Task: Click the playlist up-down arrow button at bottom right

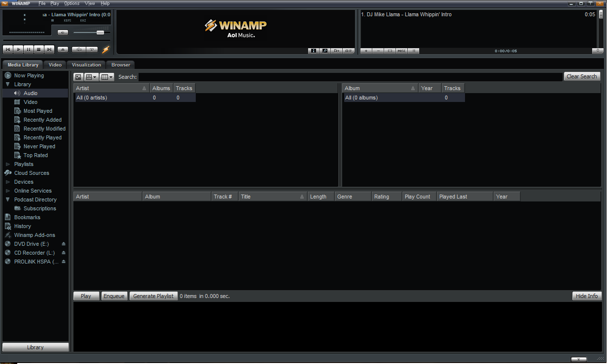Action: pos(598,51)
